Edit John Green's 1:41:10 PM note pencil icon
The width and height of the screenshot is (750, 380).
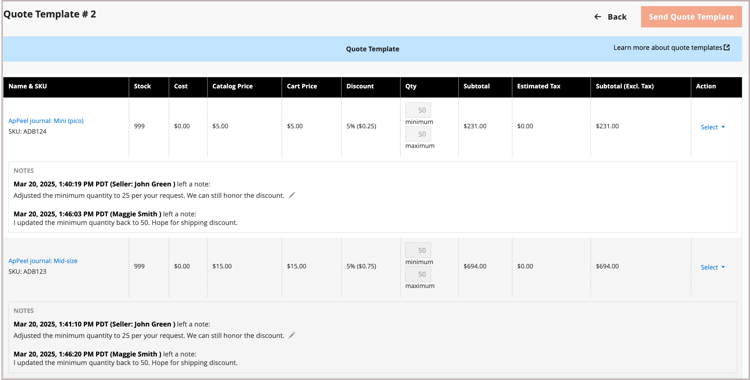(292, 335)
